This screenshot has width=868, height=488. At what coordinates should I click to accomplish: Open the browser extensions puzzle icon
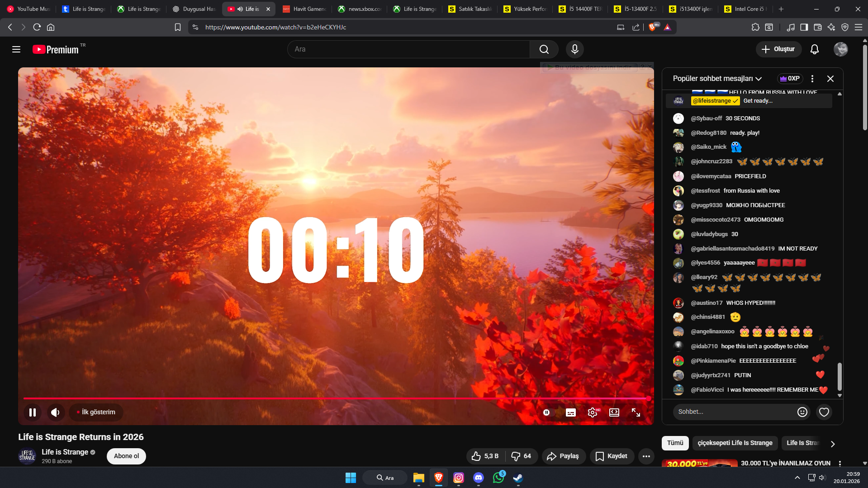755,27
